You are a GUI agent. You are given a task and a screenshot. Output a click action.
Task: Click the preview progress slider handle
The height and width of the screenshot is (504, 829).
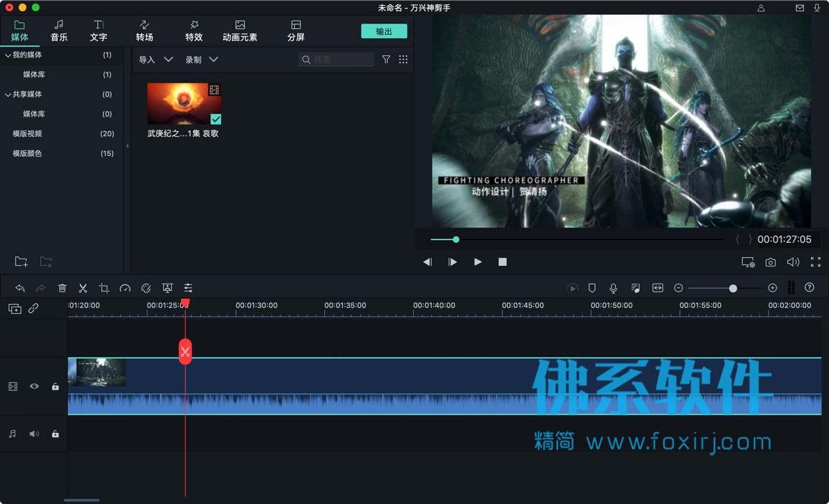click(x=456, y=239)
